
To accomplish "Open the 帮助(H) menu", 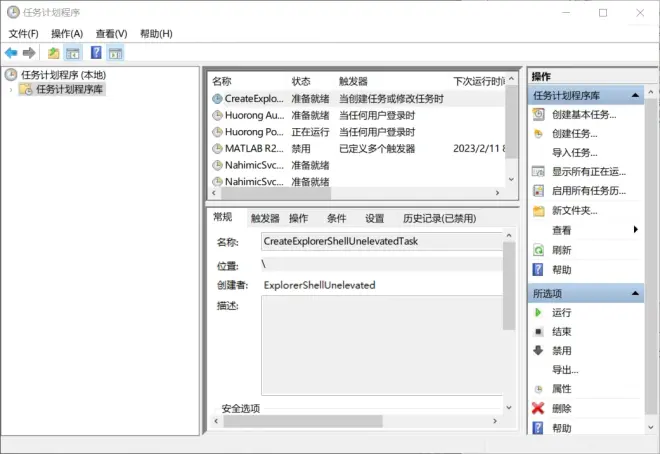I will pyautogui.click(x=156, y=34).
